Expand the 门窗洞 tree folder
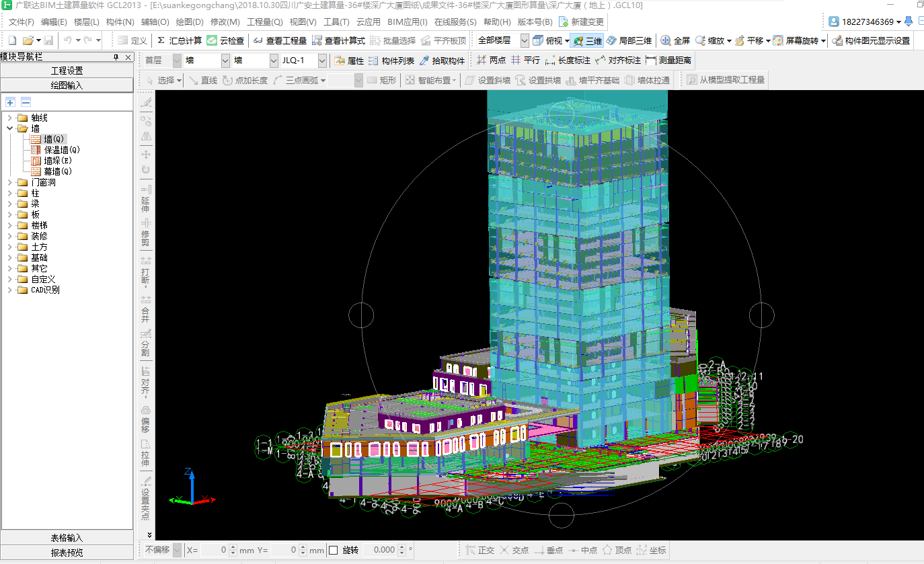 pyautogui.click(x=9, y=182)
